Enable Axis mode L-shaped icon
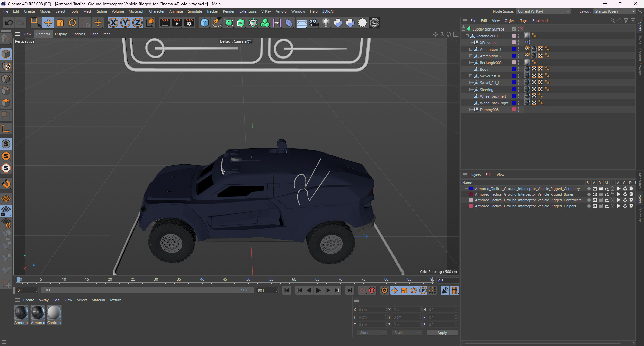The height and width of the screenshot is (346, 644). point(6,128)
